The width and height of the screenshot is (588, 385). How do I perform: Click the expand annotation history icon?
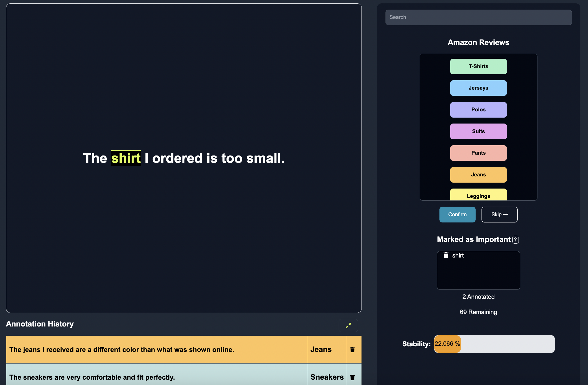(x=349, y=326)
